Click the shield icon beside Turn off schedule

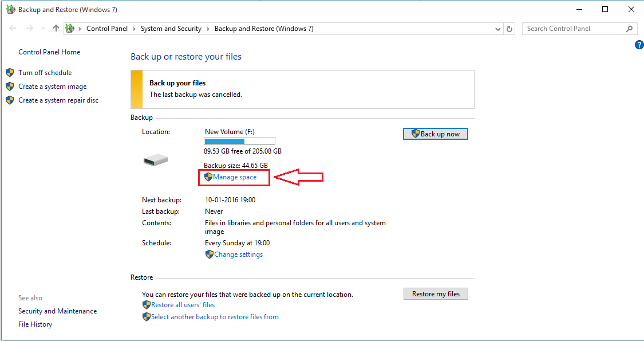pyautogui.click(x=10, y=73)
